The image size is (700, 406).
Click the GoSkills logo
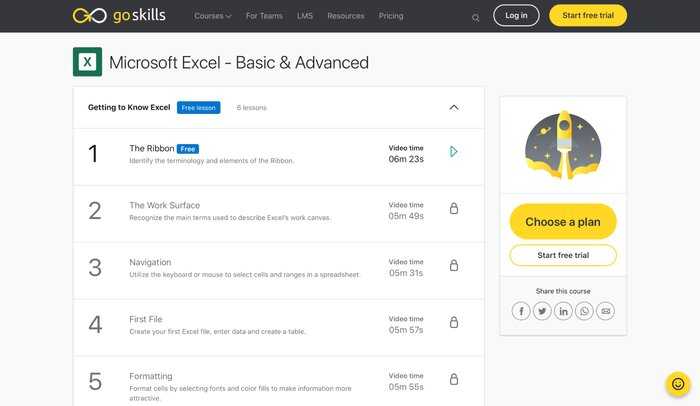[x=119, y=16]
